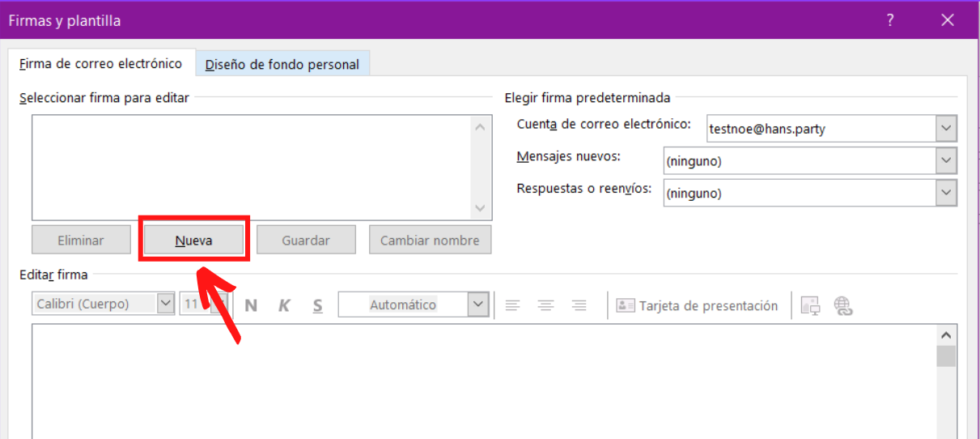Click Tarjeta de presentación button
This screenshot has width=980, height=439.
click(698, 305)
